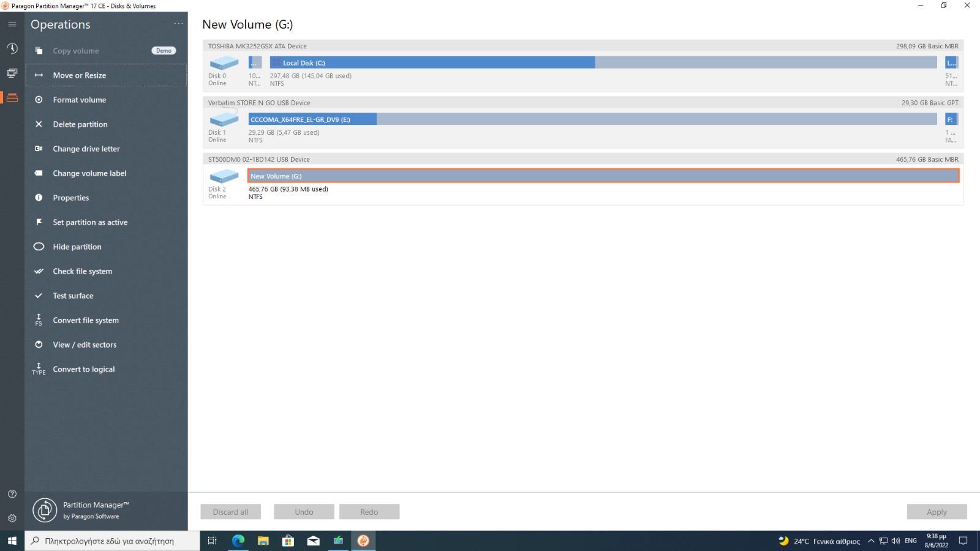Screen dimensions: 980x551
Task: Open Microsoft Edge from taskbar
Action: 238,541
